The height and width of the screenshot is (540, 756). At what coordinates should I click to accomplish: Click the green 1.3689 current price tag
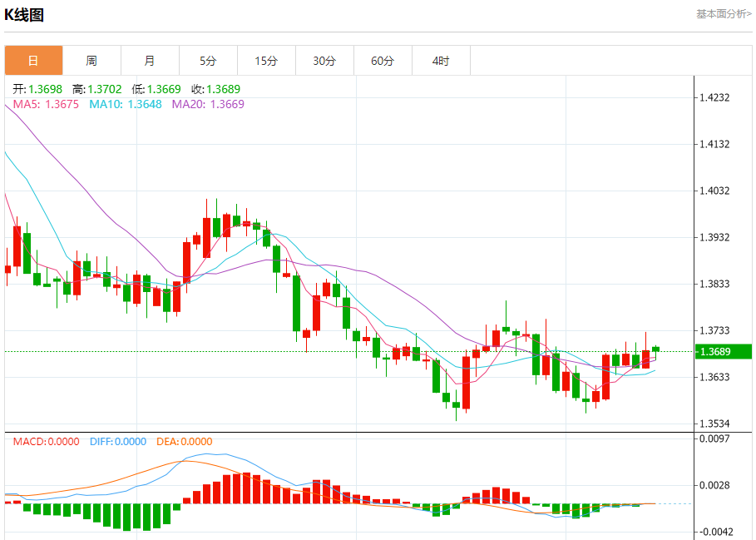[x=724, y=351]
